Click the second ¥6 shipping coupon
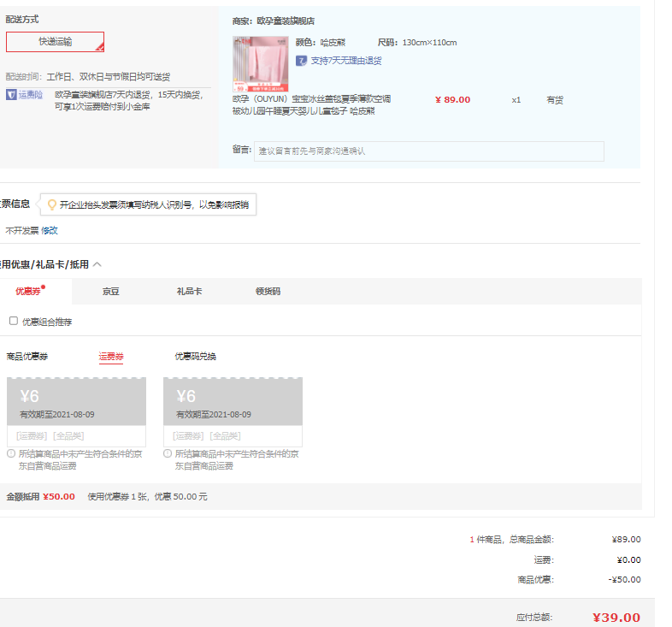The height and width of the screenshot is (627, 672). (233, 412)
